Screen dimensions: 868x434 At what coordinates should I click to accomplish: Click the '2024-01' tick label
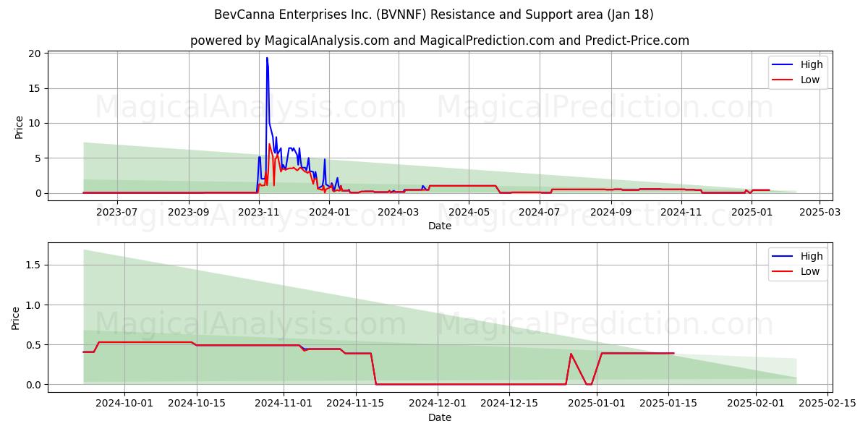point(330,212)
